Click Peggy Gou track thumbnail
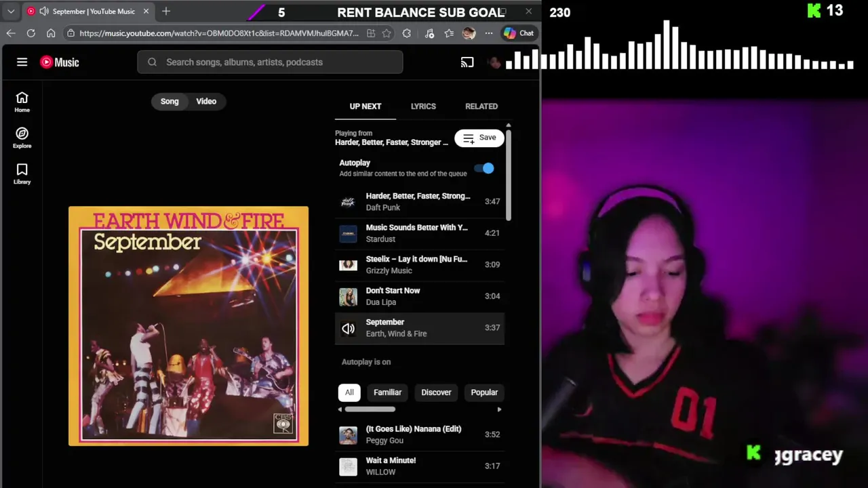The image size is (868, 488). [x=348, y=434]
